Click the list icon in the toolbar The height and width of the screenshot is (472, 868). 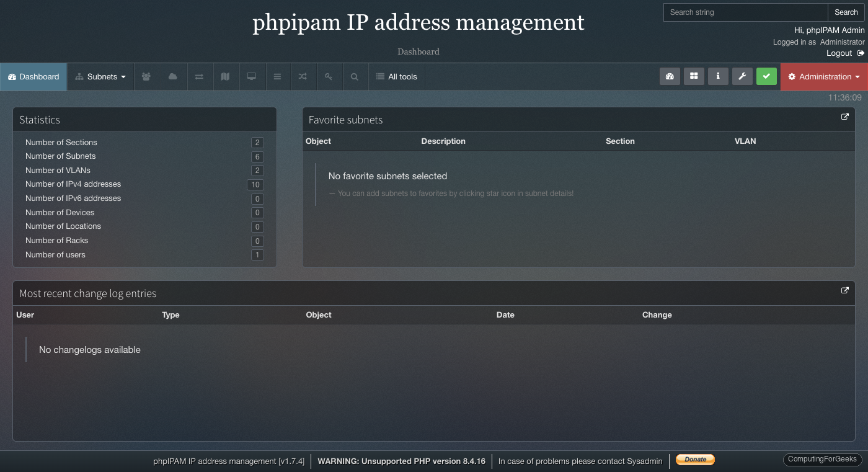coord(278,76)
